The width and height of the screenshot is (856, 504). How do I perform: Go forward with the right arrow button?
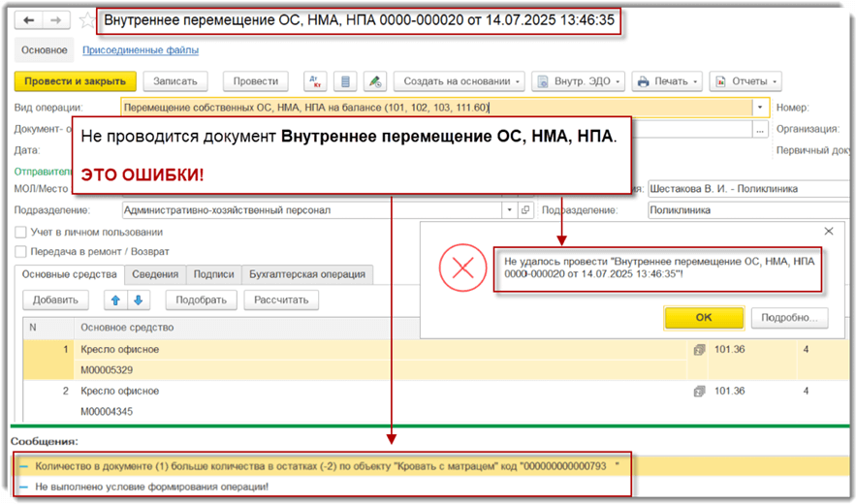(x=56, y=20)
